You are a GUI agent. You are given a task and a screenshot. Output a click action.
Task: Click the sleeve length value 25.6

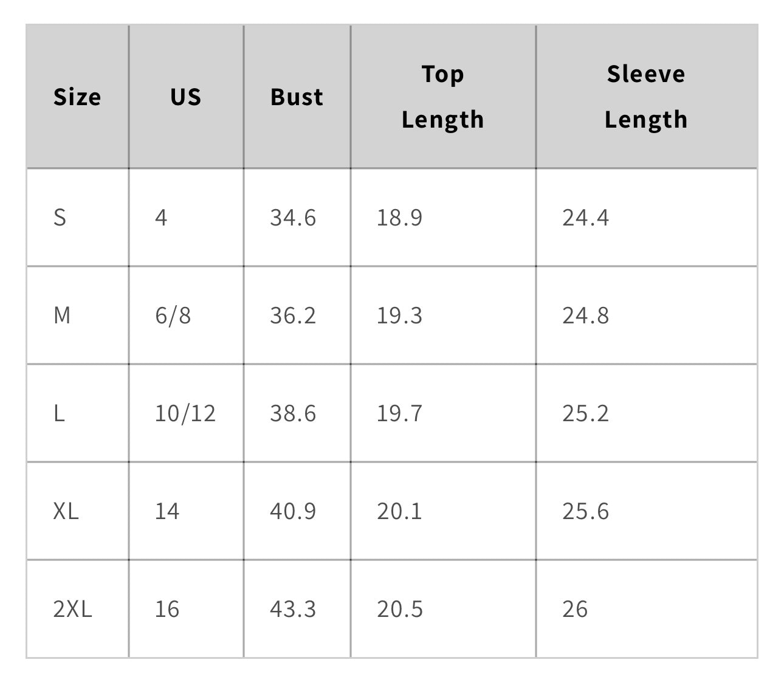click(585, 511)
